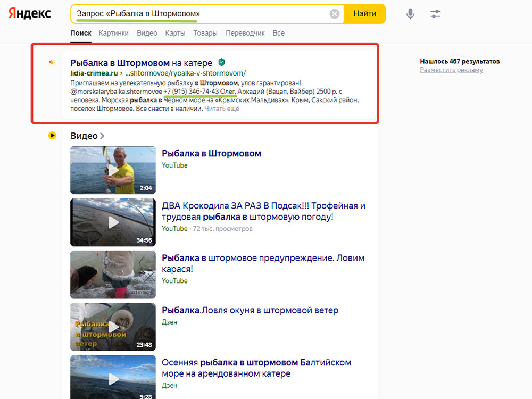Click "72 тыс. просмотров" view count
532x399 pixels.
coord(222,229)
